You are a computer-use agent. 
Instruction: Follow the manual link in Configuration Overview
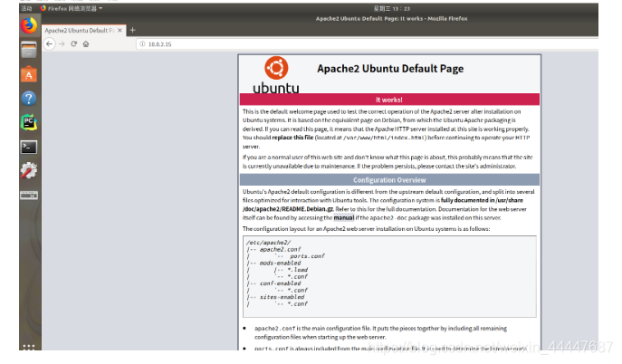point(344,217)
